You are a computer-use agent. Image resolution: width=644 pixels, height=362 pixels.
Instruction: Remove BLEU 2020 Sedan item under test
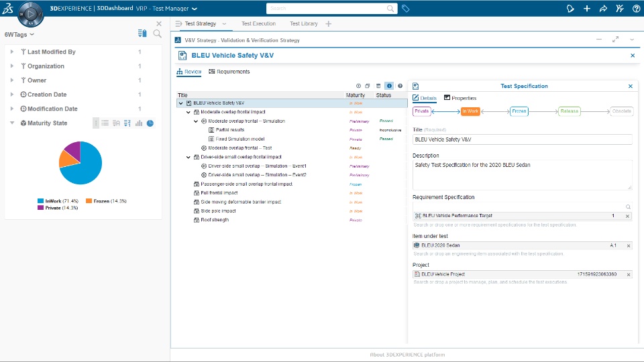coord(629,245)
